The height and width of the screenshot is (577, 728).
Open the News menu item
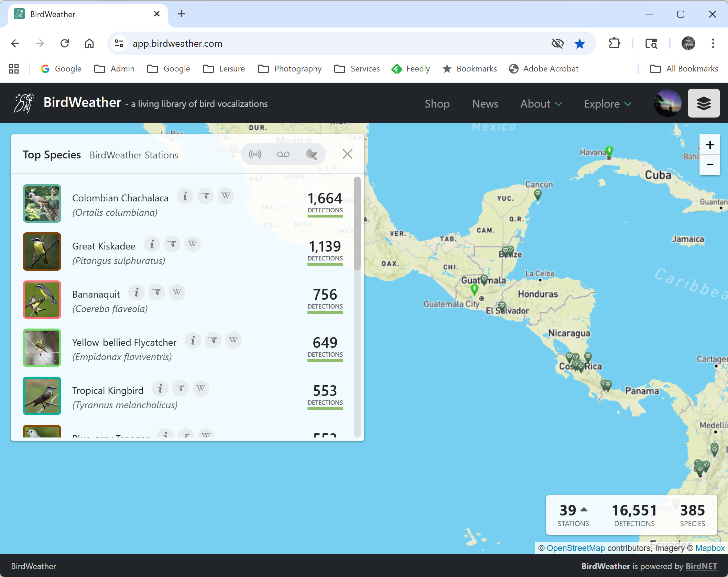485,104
